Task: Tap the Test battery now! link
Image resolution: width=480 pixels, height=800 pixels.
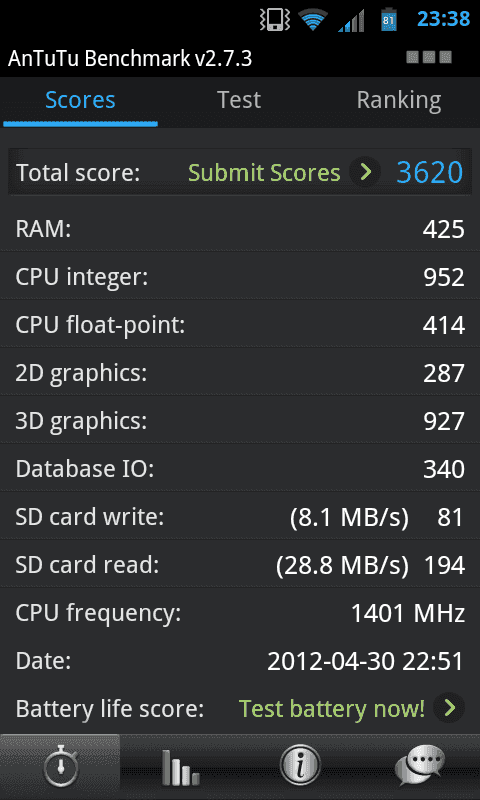Action: (332, 709)
